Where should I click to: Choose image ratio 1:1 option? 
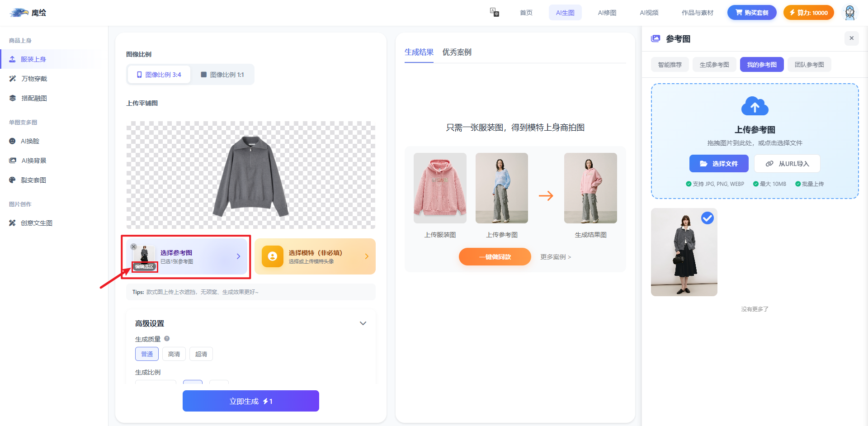(222, 75)
